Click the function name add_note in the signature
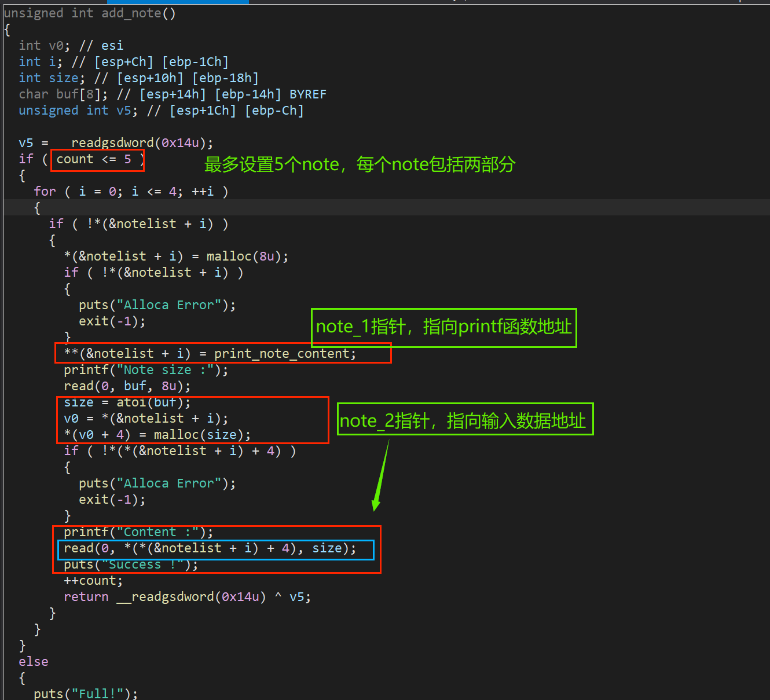The width and height of the screenshot is (770, 700). pyautogui.click(x=131, y=13)
